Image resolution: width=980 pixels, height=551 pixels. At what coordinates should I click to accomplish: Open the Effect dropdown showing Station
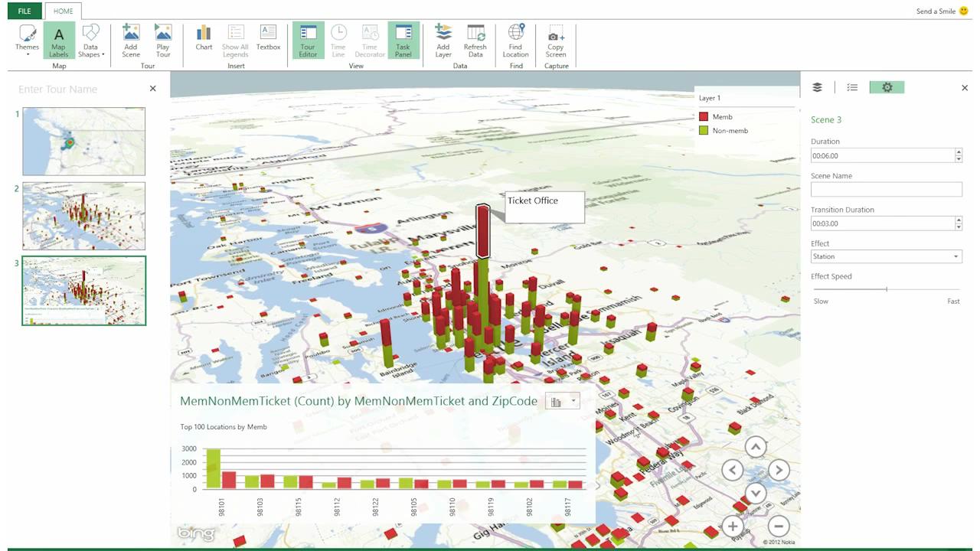[887, 256]
